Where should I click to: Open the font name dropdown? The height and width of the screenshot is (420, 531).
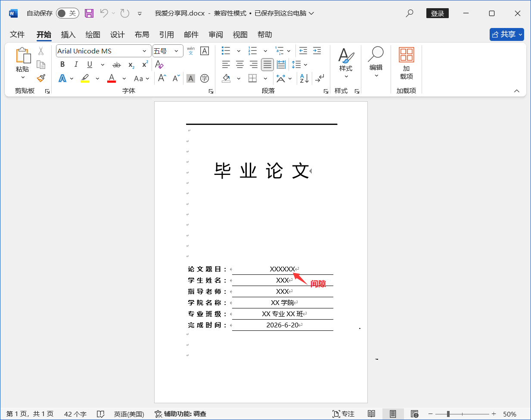144,51
